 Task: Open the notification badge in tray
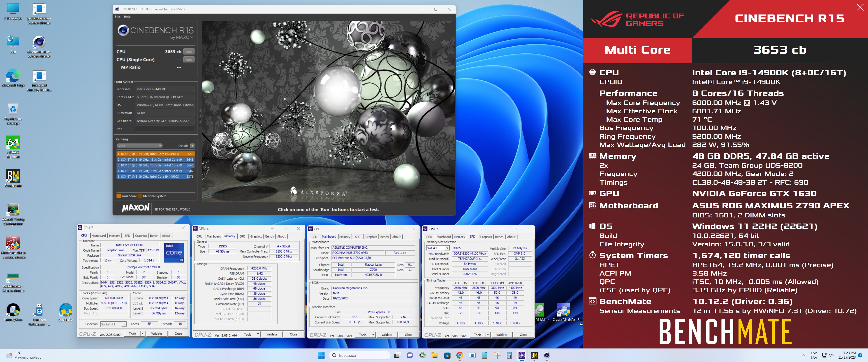[x=860, y=355]
